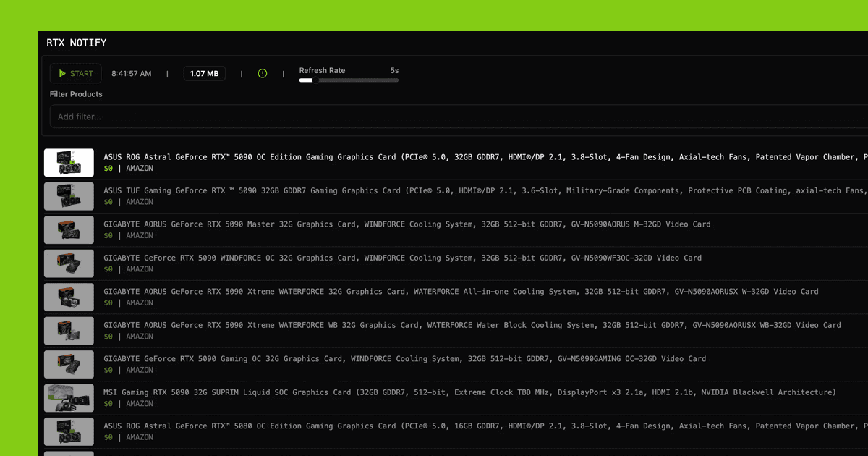This screenshot has width=868, height=456.
Task: Open the green circular status alert icon
Action: pyautogui.click(x=262, y=73)
